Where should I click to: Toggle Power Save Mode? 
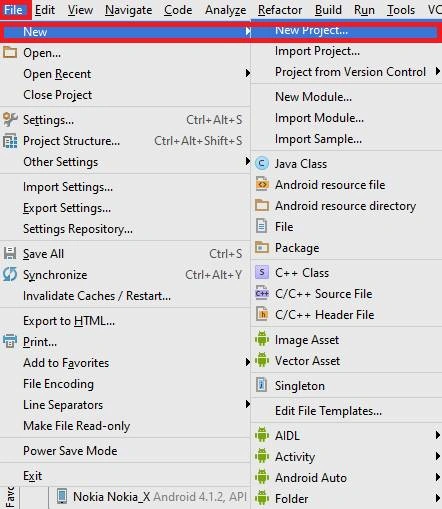pyautogui.click(x=70, y=451)
